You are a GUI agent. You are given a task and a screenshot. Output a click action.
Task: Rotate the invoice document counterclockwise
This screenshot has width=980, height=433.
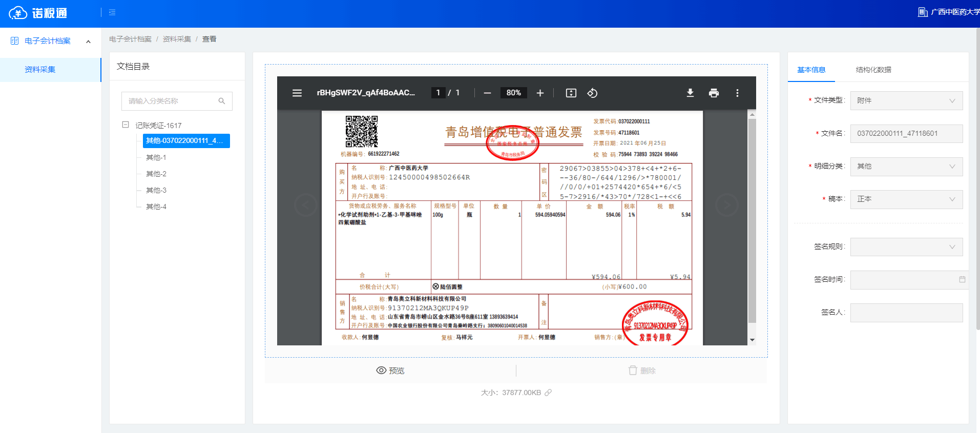point(592,93)
